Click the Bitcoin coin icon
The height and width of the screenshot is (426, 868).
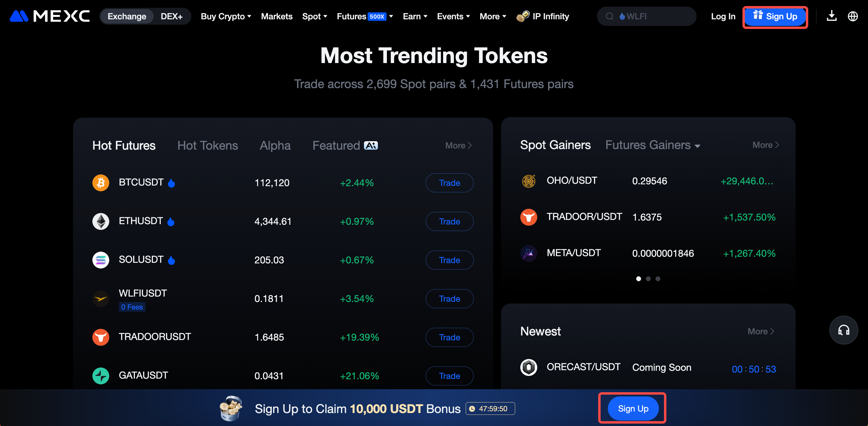[101, 183]
